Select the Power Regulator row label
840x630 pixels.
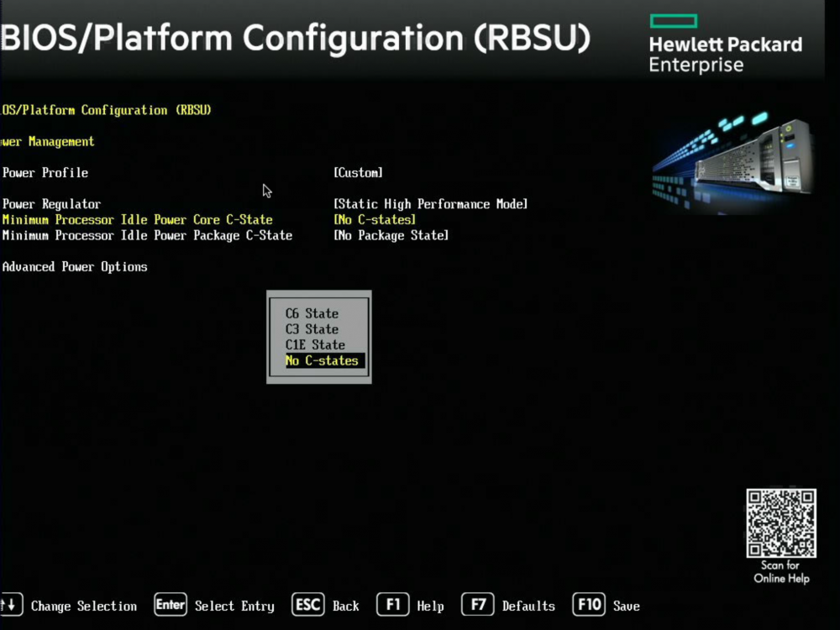click(51, 204)
